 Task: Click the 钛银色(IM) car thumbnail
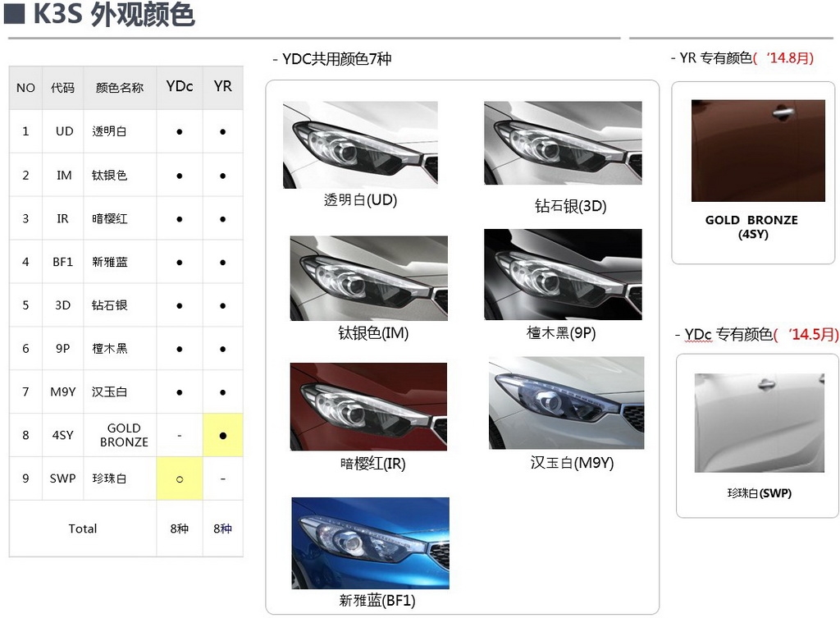368,278
